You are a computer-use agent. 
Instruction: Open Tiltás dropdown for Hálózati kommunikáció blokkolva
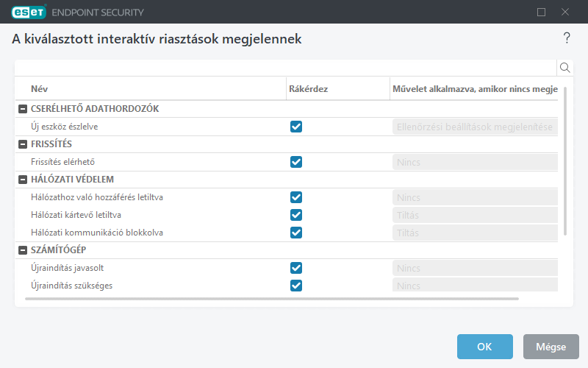[475, 233]
